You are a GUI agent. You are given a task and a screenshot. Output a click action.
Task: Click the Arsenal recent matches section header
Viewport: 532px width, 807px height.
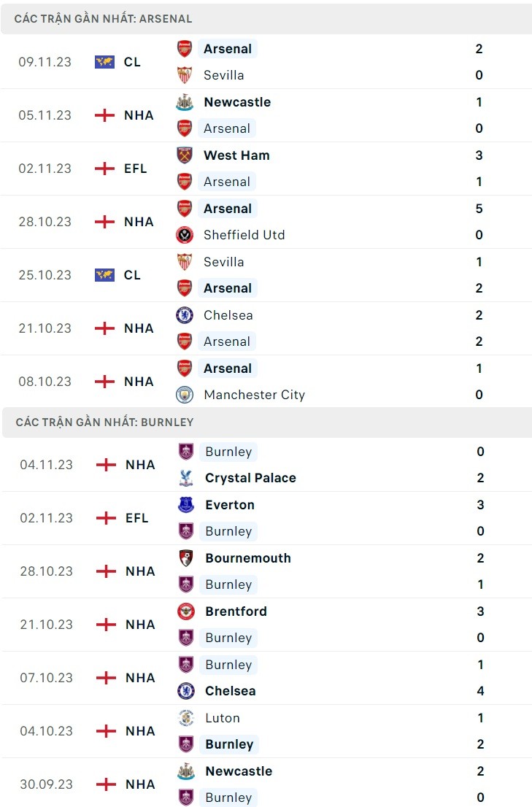pyautogui.click(x=104, y=19)
